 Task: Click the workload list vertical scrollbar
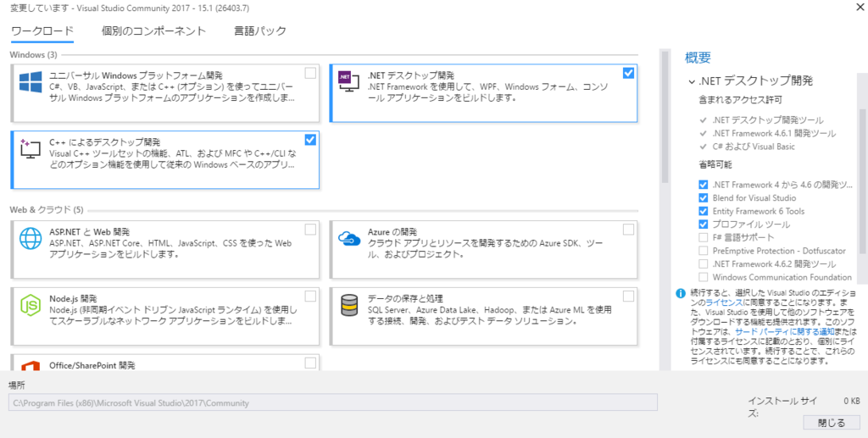(x=665, y=116)
